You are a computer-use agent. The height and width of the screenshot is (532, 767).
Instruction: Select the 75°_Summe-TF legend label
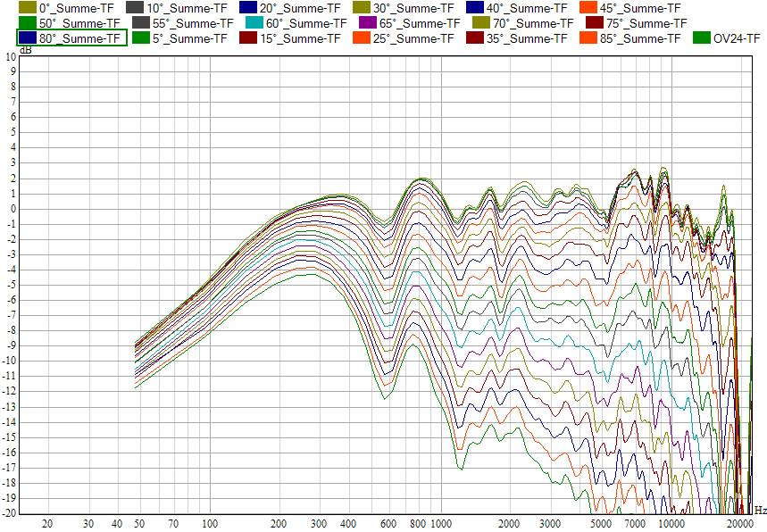click(x=646, y=23)
